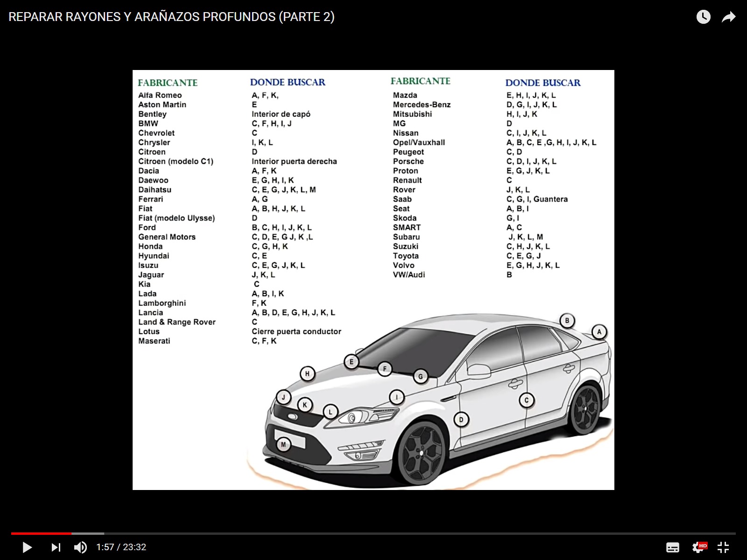Click the left DONDE BUSCAR column heading
The image size is (747, 560).
click(288, 83)
